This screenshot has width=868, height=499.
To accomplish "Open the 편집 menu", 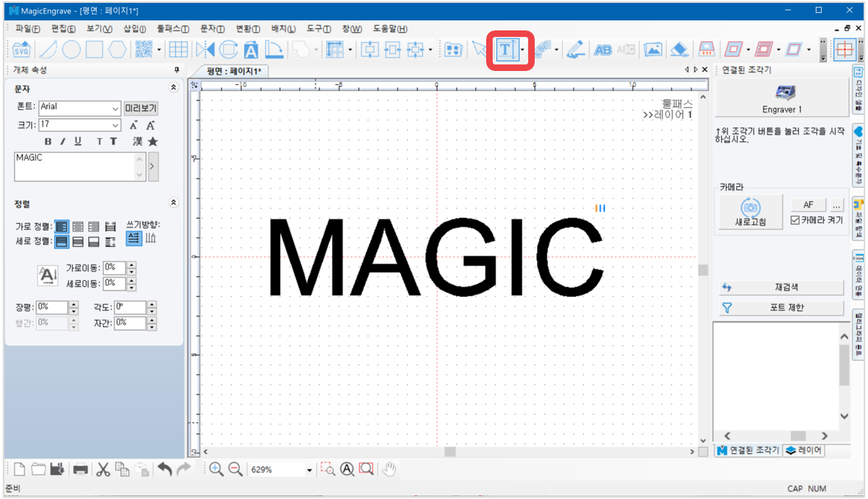I will click(63, 28).
